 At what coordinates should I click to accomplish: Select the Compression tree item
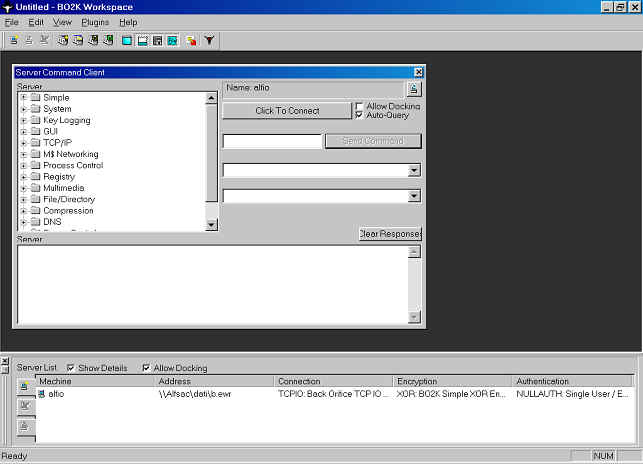[68, 210]
